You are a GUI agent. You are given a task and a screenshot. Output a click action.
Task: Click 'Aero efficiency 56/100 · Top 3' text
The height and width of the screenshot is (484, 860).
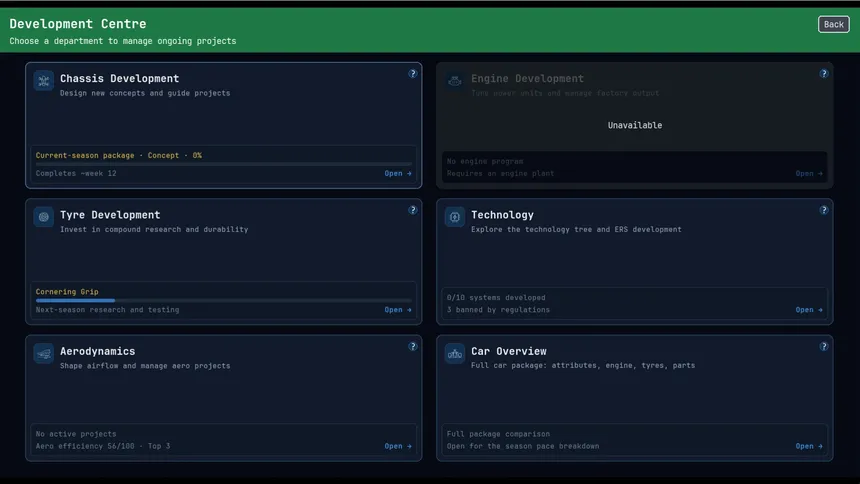pyautogui.click(x=103, y=446)
